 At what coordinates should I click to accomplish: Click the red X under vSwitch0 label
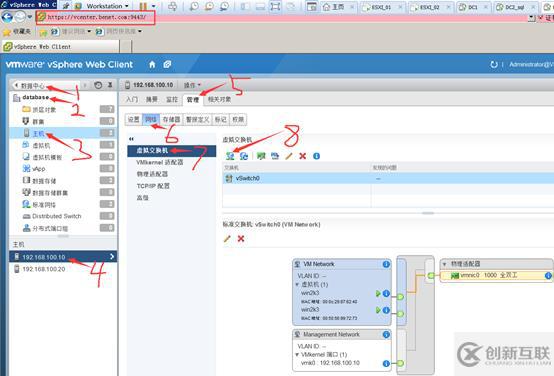click(241, 239)
